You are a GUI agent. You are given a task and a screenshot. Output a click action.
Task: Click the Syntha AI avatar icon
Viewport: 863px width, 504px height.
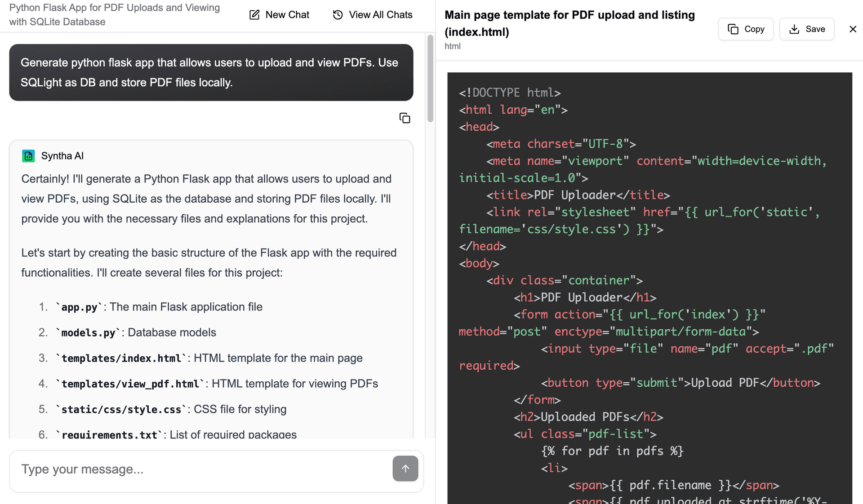(x=28, y=156)
